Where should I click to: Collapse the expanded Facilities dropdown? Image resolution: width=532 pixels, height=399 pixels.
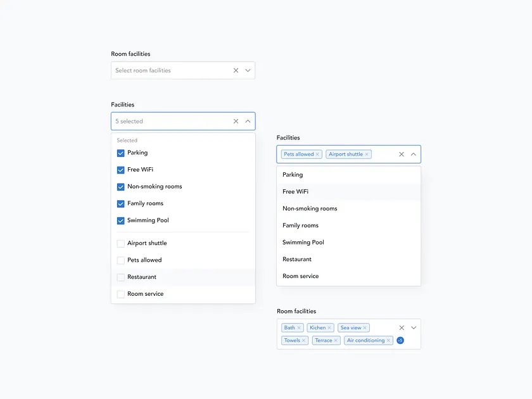pos(413,154)
